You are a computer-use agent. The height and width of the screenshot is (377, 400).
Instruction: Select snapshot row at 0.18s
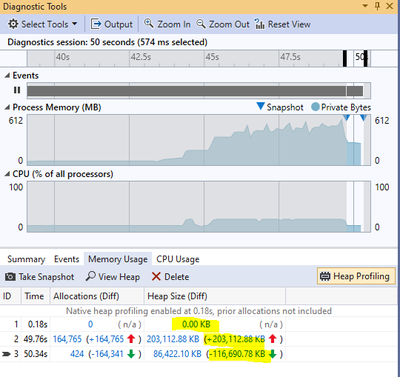pyautogui.click(x=143, y=324)
